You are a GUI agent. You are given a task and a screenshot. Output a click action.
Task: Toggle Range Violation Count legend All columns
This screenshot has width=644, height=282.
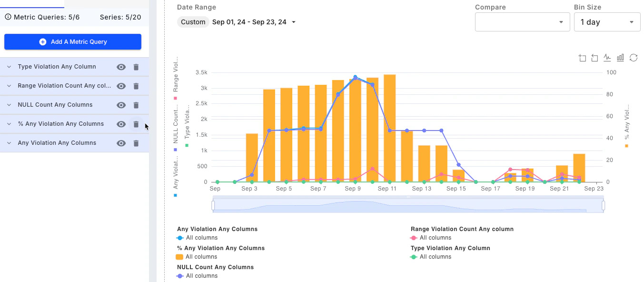431,238
